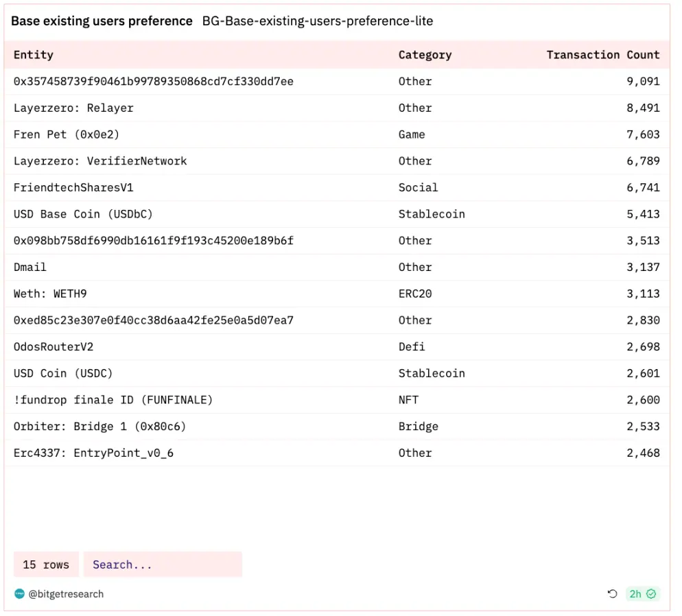Click transaction count 2,533
This screenshot has height=616, width=682.
tap(643, 426)
